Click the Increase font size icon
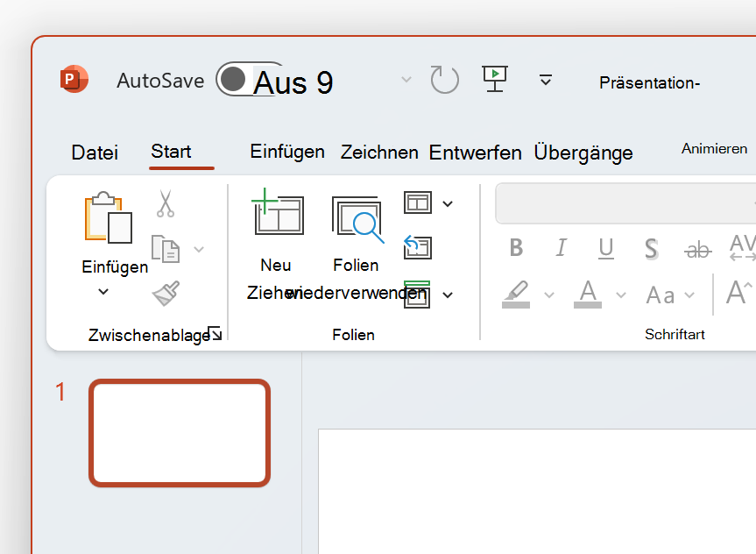The image size is (756, 554). coord(739,293)
